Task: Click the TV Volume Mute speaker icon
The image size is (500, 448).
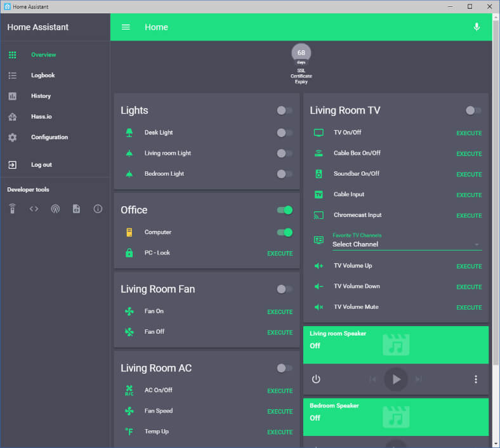Action: [319, 307]
